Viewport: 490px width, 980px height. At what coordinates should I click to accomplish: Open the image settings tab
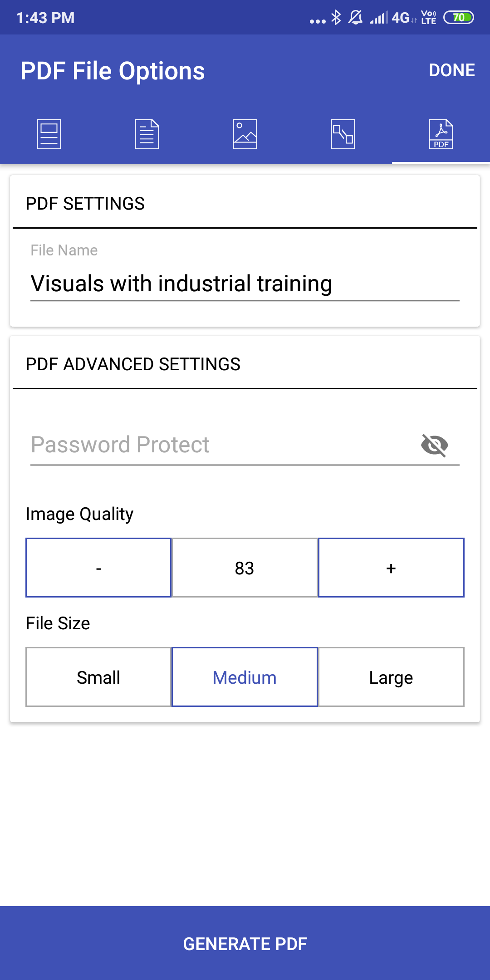coord(245,134)
